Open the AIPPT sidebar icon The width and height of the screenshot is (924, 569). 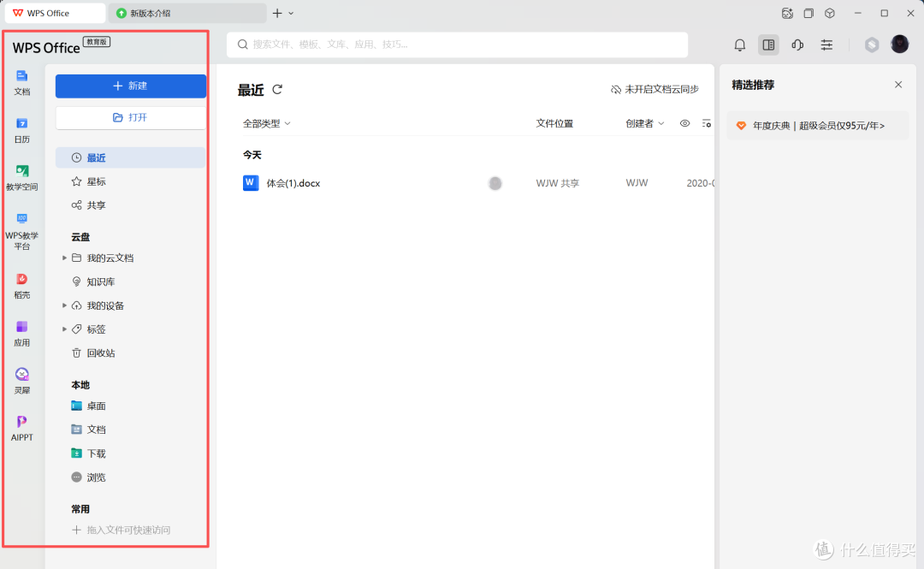pyautogui.click(x=21, y=428)
